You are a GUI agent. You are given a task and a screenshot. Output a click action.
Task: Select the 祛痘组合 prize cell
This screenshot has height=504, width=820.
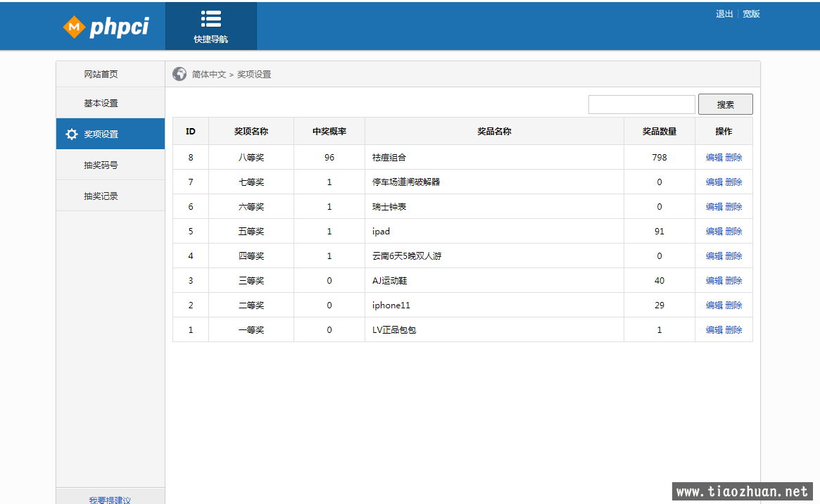[x=494, y=158]
